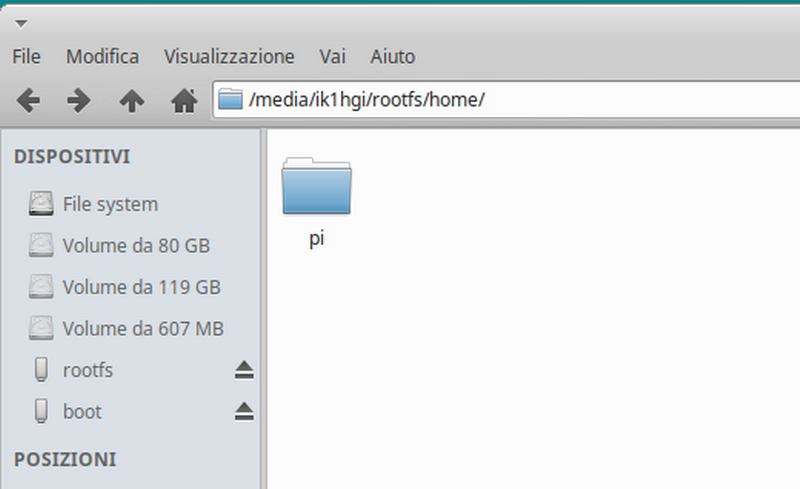Open Volume da 119 GB
The height and width of the screenshot is (489, 800).
pos(132,287)
